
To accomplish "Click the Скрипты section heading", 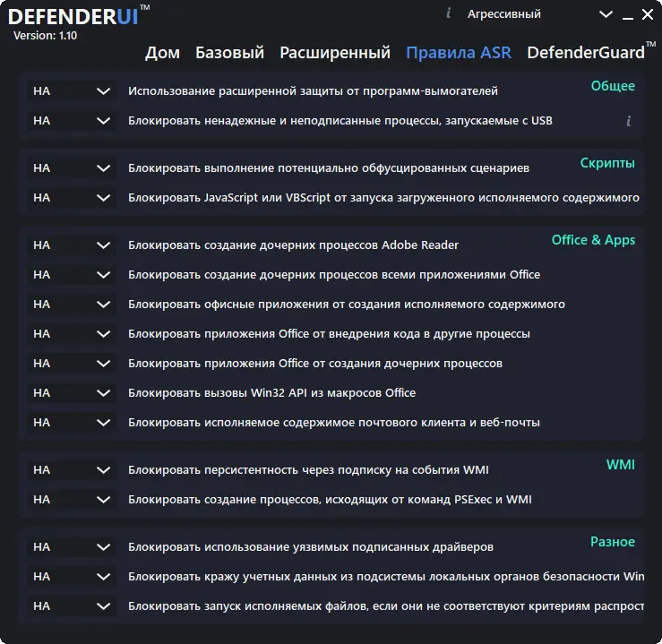I will (607, 163).
